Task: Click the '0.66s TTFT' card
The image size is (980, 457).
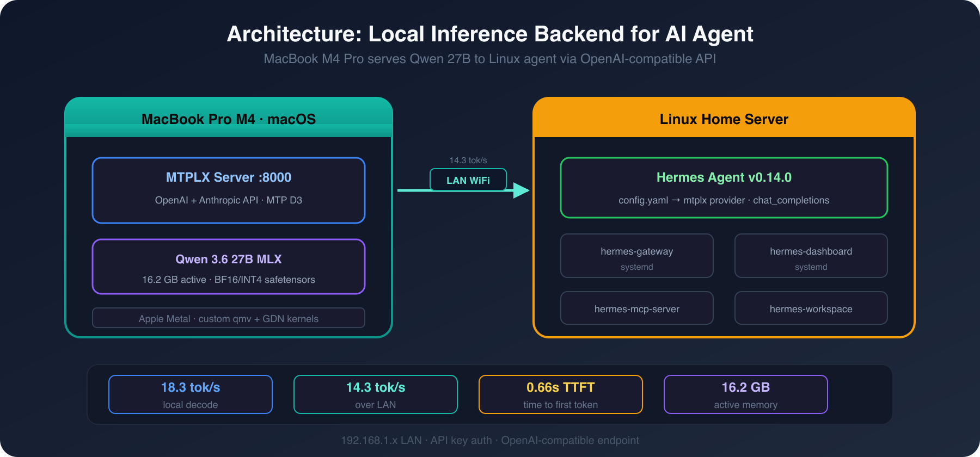Action: pos(561,394)
